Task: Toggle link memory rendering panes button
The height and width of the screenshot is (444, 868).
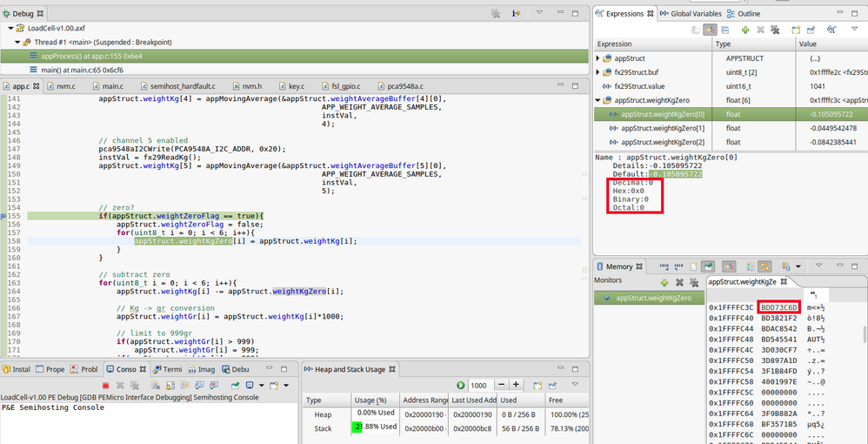Action: tap(765, 266)
